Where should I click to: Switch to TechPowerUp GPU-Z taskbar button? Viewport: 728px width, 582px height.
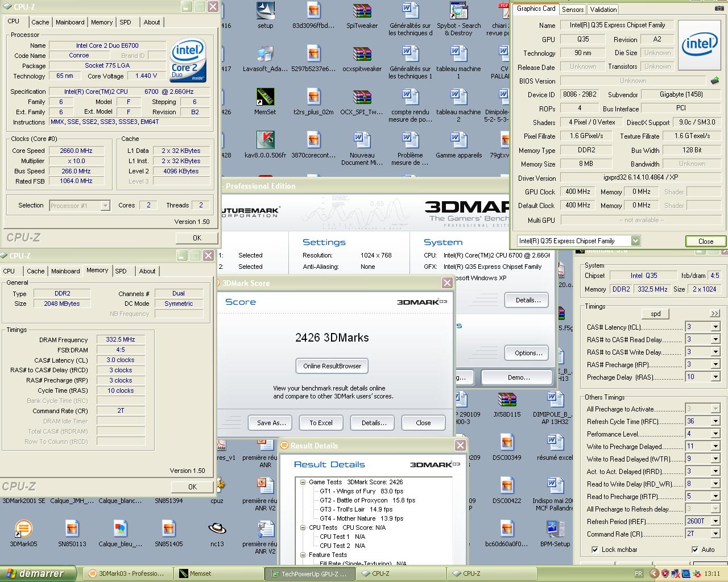click(309, 573)
